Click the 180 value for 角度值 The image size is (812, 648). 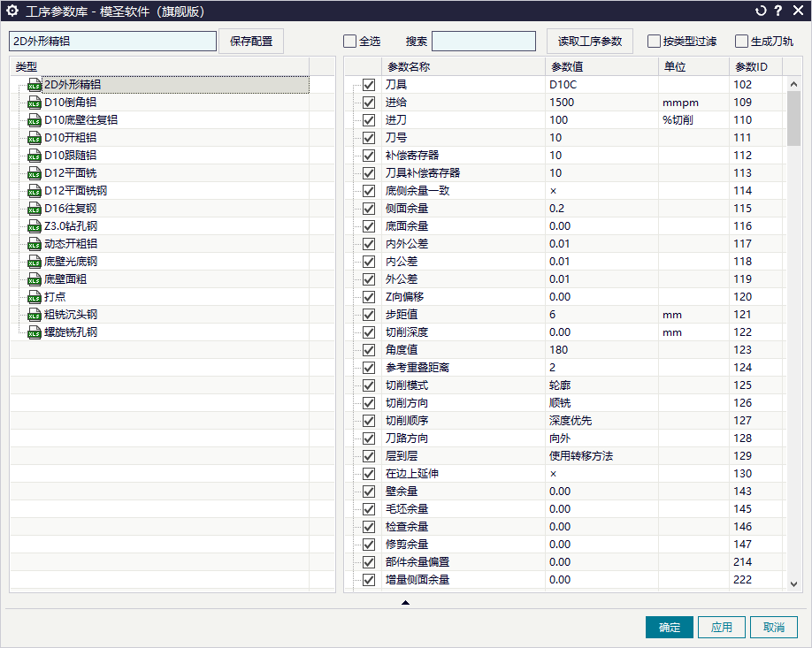click(x=558, y=350)
